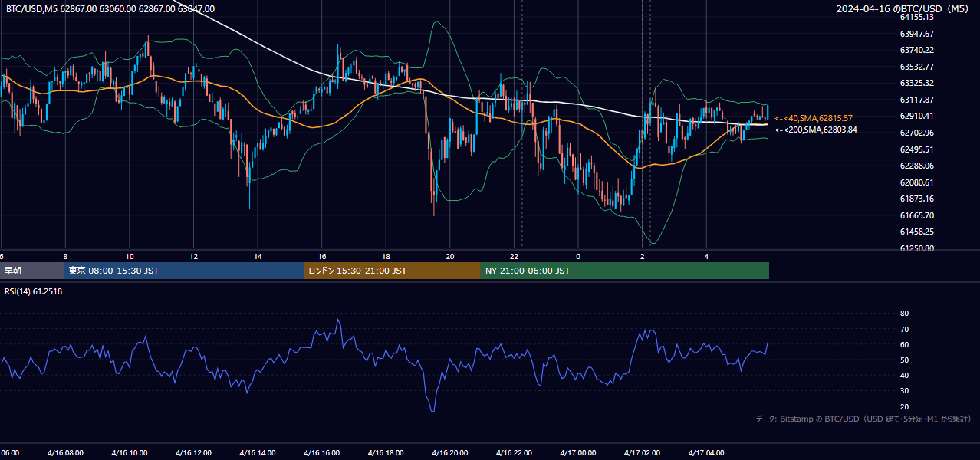
Task: Click the 4/16 18:00 time axis label
Action: [386, 453]
